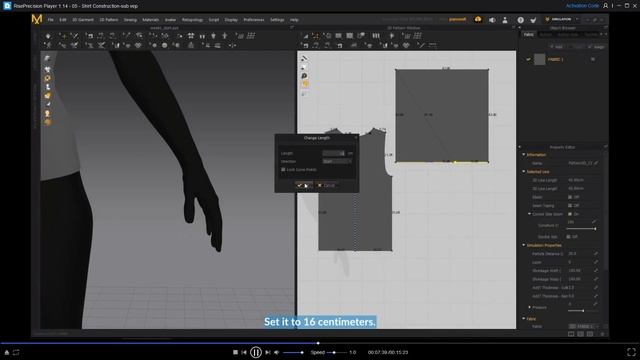Collapse the Selected Line section
The image size is (640, 360).
pyautogui.click(x=524, y=172)
